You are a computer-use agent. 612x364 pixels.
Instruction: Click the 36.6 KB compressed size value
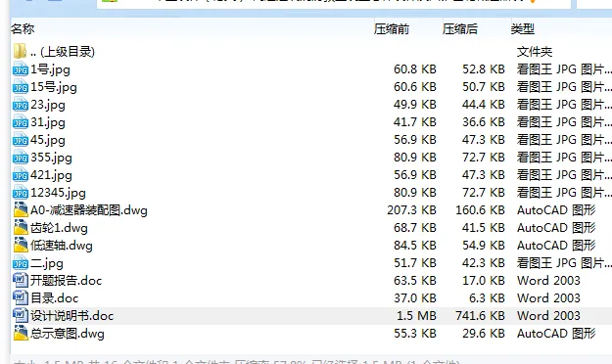(x=484, y=122)
